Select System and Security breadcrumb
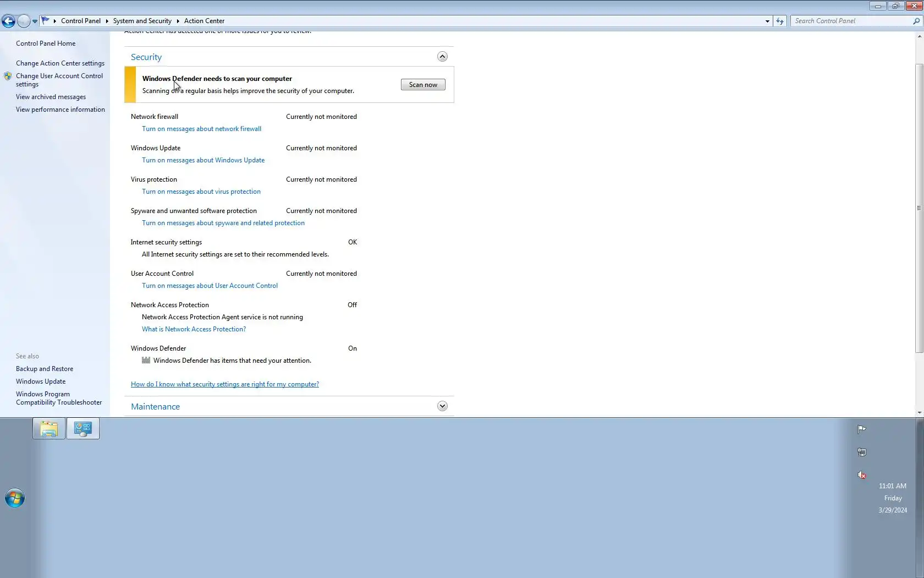924x578 pixels. click(x=142, y=21)
